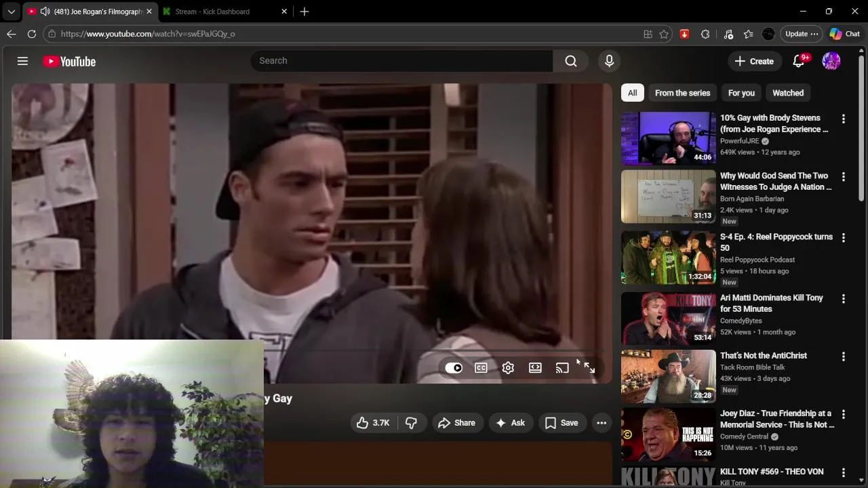This screenshot has width=868, height=488.
Task: Click the YouTube search field
Action: [401, 61]
